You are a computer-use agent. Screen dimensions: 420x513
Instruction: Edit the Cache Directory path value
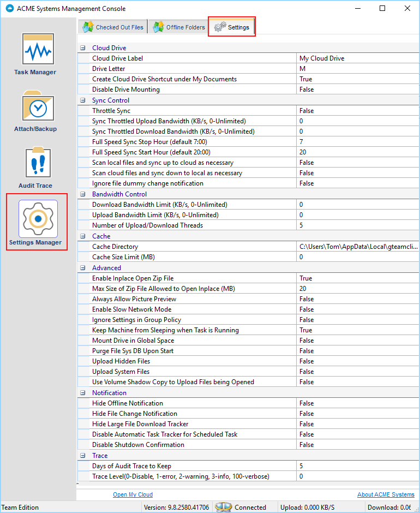[x=358, y=247]
